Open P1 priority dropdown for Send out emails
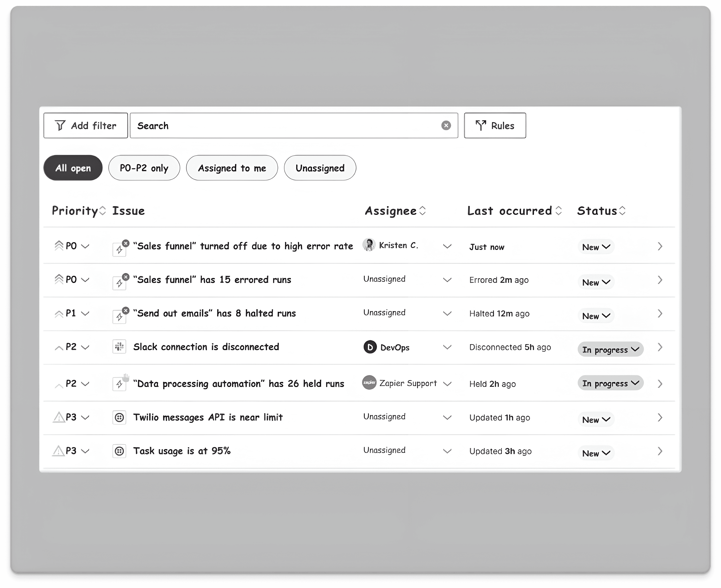Screen dimensions: 721x588 pos(85,313)
